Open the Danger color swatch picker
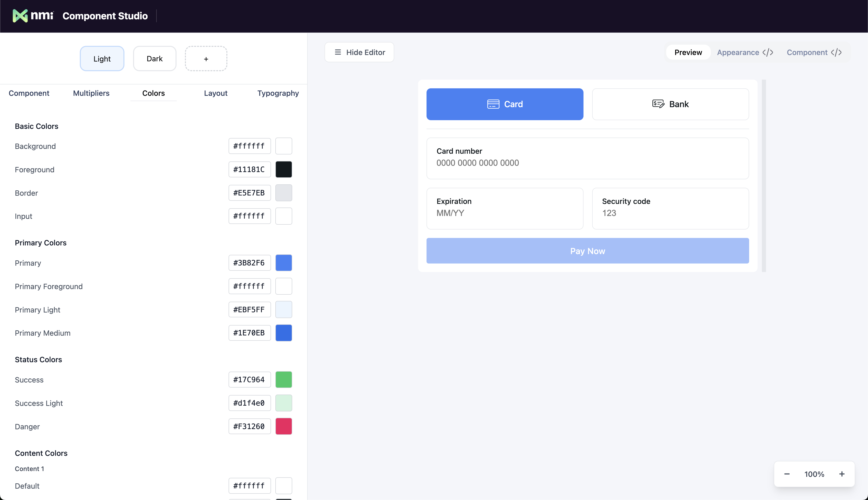Screen dimensions: 868x500 (x=283, y=426)
